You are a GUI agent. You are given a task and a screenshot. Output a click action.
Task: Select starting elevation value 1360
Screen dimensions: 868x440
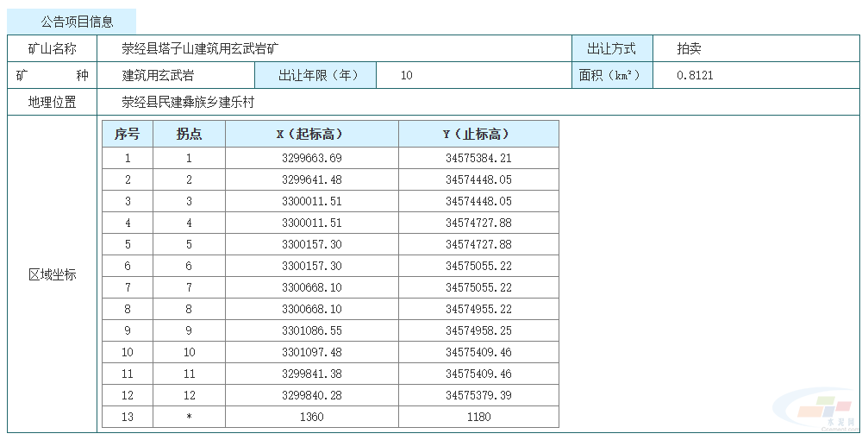click(312, 417)
